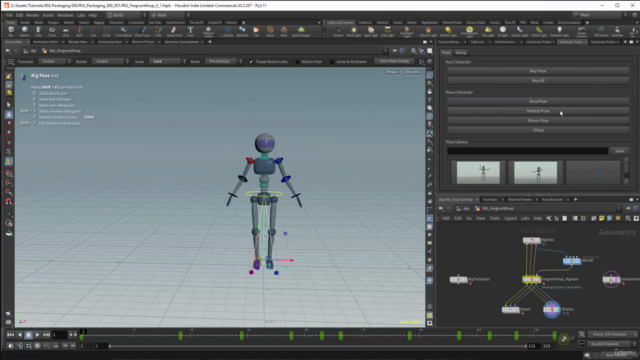
Task: Select the Circle shelf tool
Action: (x=107, y=31)
